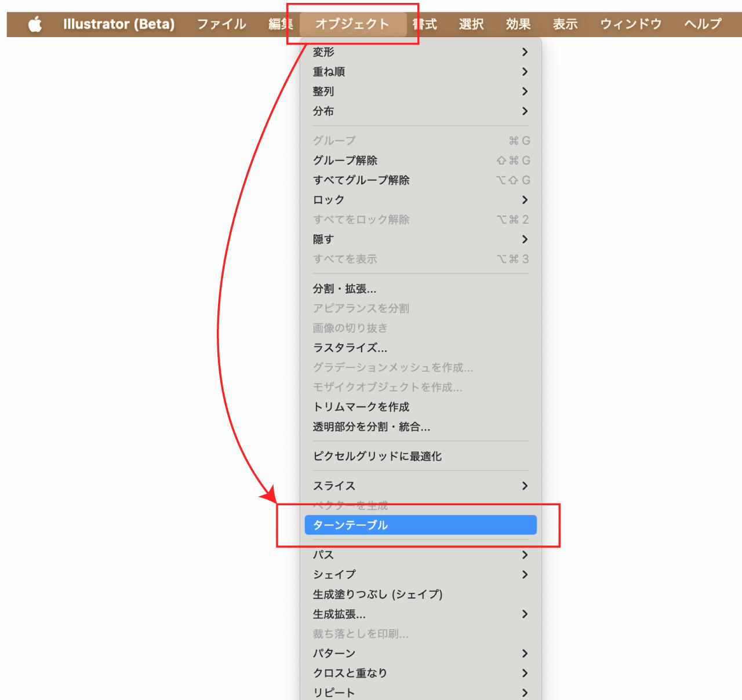Open the 編集 menu
This screenshot has height=700, width=742.
[x=281, y=24]
